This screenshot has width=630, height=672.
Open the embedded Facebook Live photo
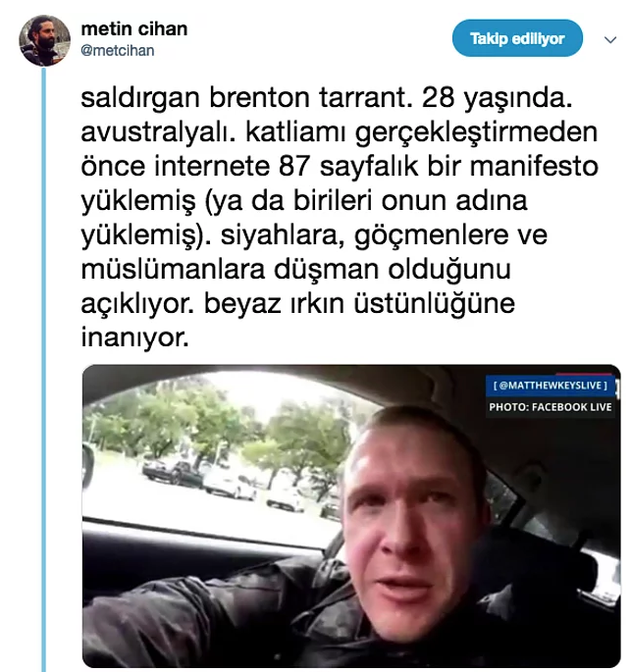click(351, 516)
